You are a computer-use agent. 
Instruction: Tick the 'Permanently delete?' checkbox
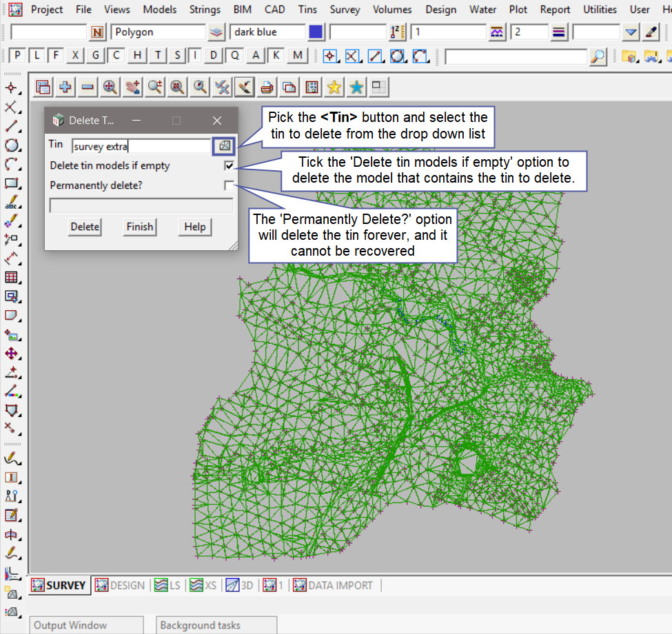coord(229,185)
